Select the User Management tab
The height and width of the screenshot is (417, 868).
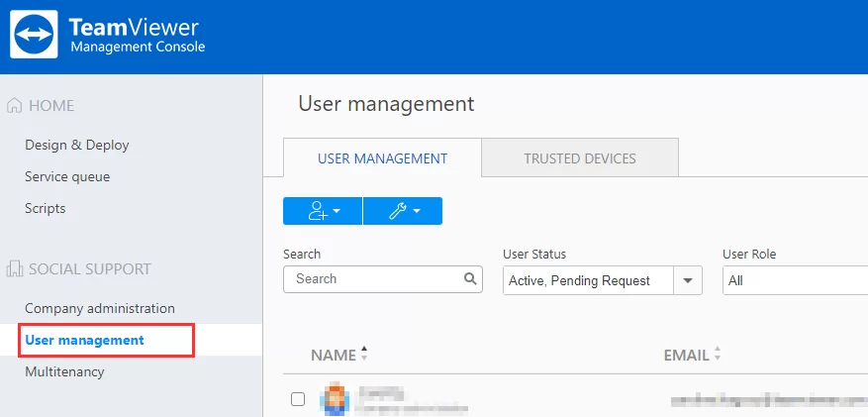(x=382, y=158)
